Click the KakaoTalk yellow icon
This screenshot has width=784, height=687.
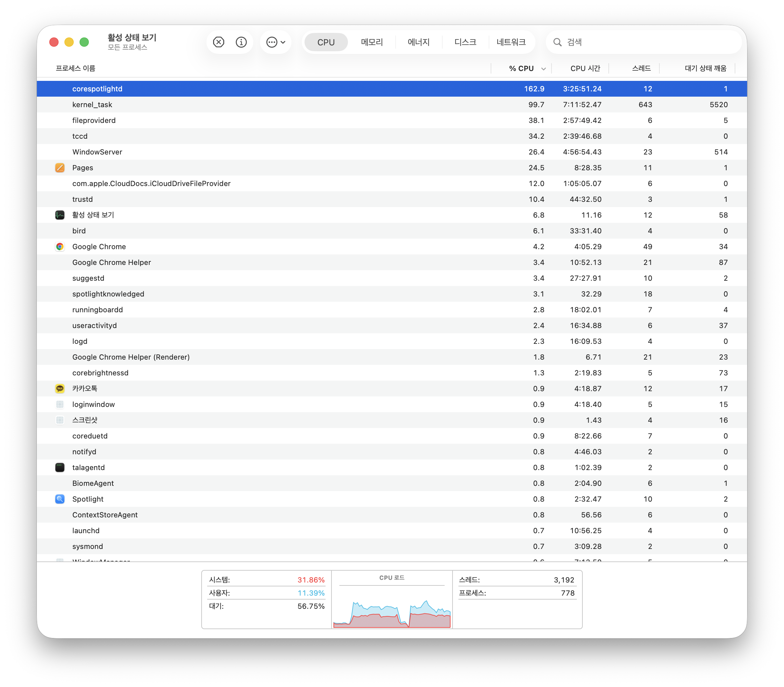60,388
